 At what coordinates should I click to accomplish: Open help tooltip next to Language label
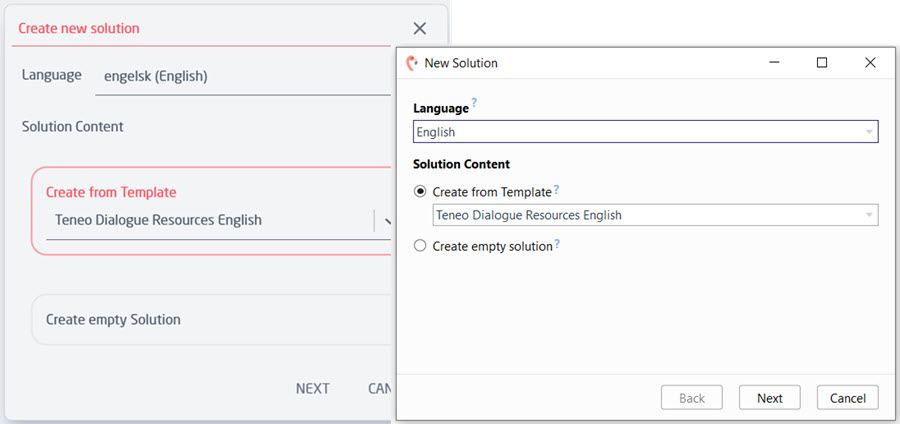(474, 103)
